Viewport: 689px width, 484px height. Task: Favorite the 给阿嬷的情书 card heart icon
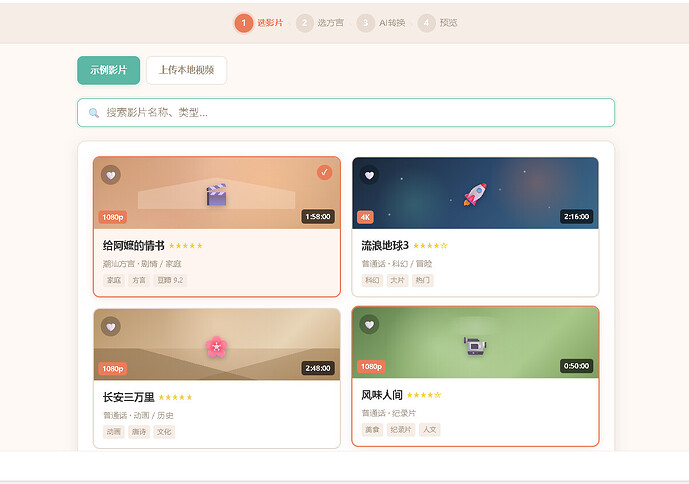(111, 175)
